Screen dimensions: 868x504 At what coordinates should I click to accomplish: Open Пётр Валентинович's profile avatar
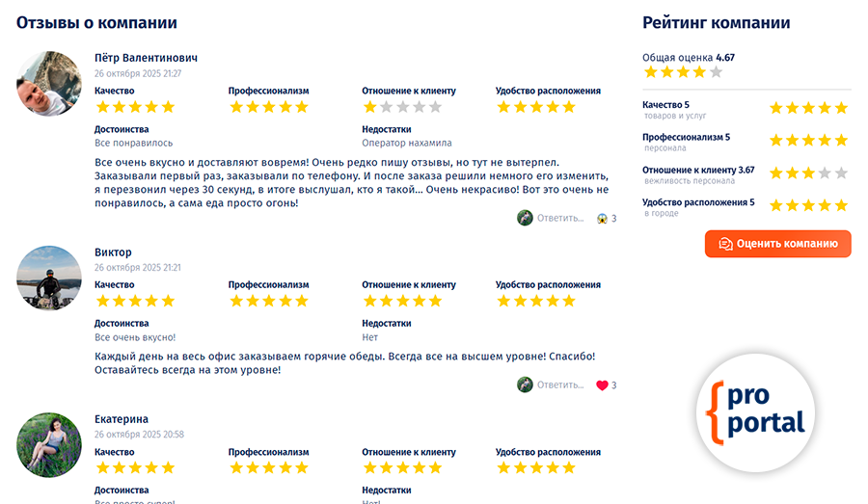pyautogui.click(x=49, y=84)
